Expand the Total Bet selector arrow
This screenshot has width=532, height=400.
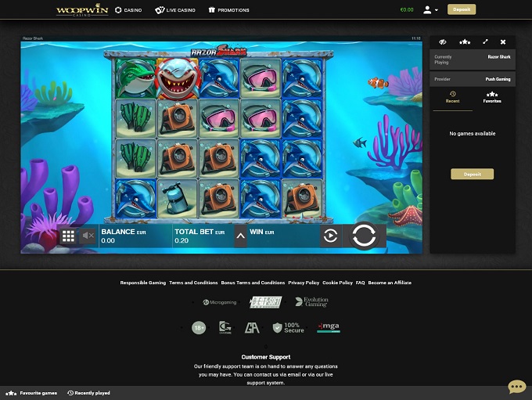(240, 236)
